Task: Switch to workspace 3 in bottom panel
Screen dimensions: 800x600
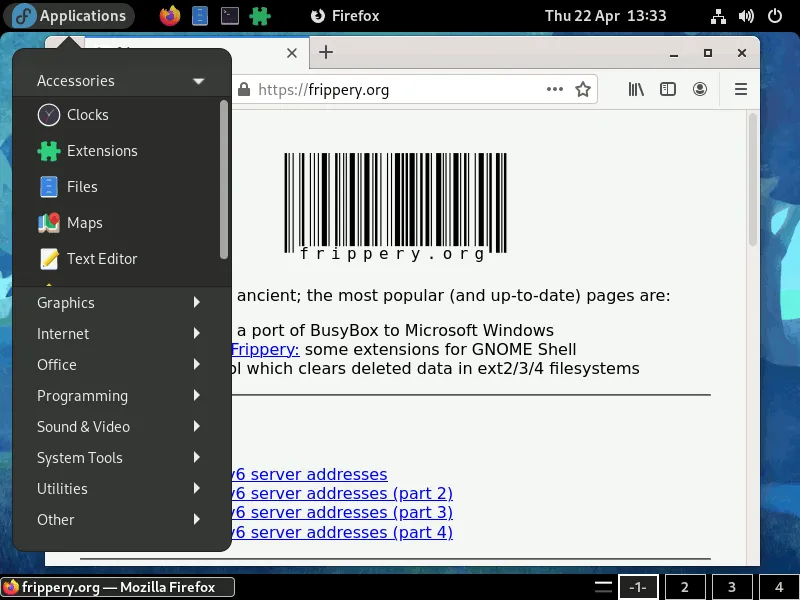Action: coord(732,587)
